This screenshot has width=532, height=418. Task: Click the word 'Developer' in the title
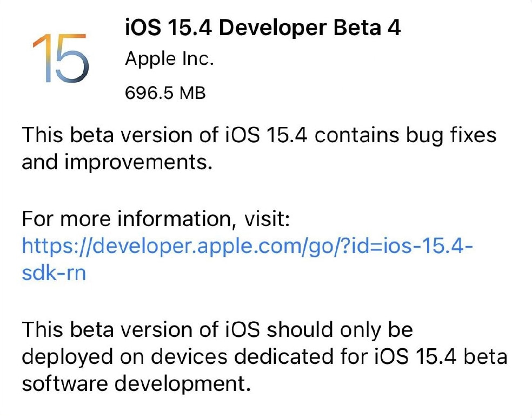point(273,28)
